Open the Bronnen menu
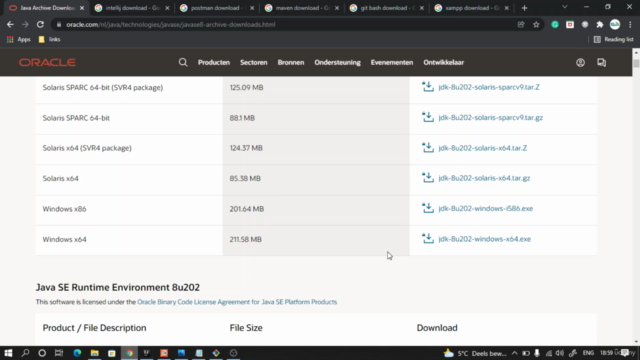The height and width of the screenshot is (360, 640). (291, 62)
